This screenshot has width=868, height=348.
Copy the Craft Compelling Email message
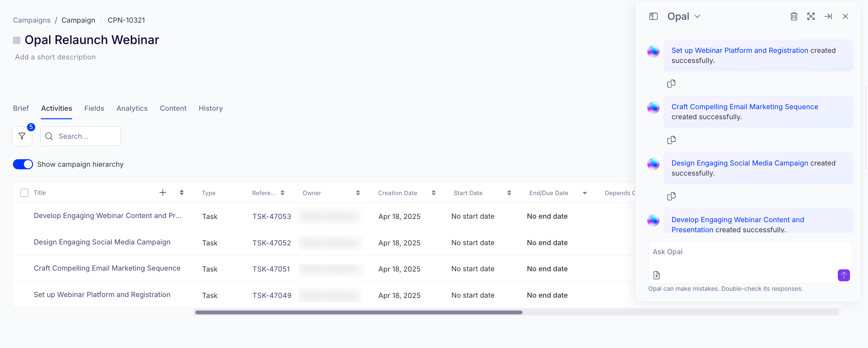pos(671,140)
